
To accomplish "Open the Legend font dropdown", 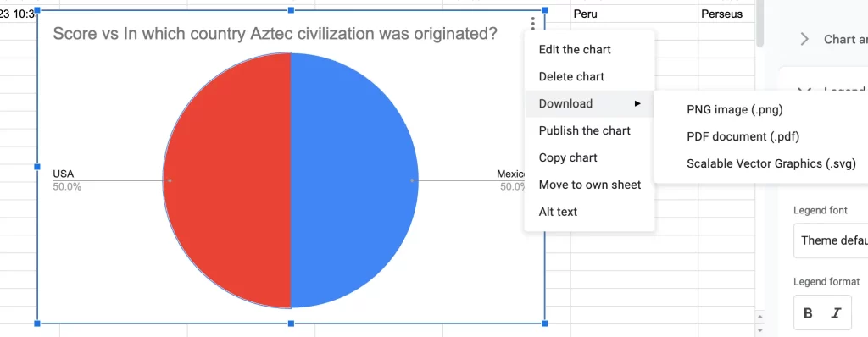I will [x=831, y=240].
